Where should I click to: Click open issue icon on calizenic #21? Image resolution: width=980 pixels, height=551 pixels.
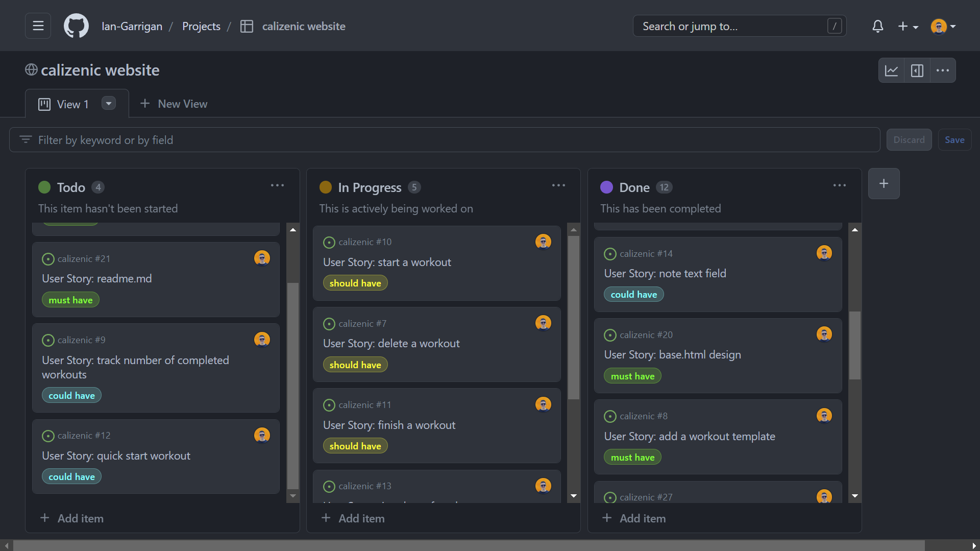coord(48,259)
